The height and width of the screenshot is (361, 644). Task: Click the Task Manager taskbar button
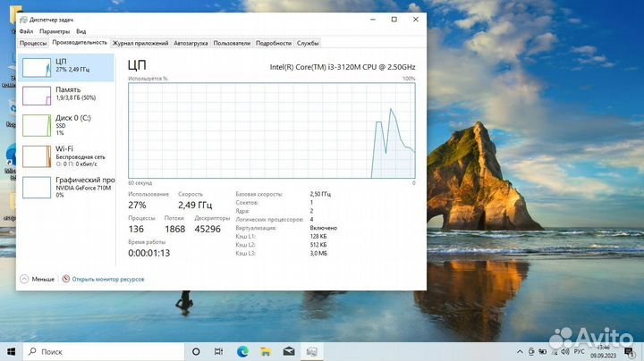[x=312, y=351]
